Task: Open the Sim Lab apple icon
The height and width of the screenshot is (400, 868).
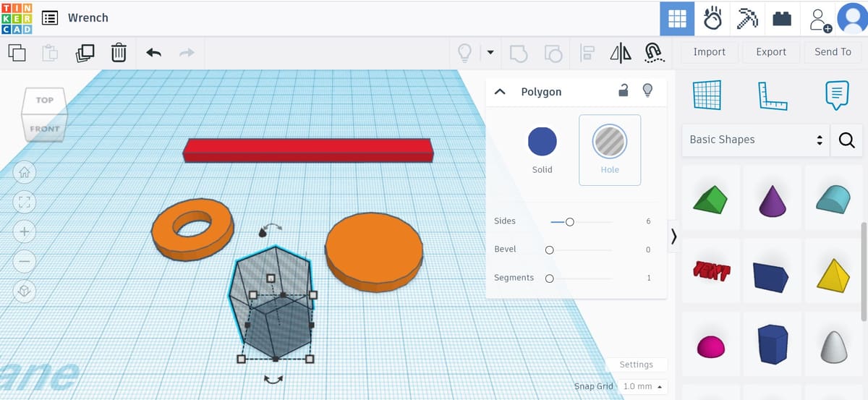Action: [712, 19]
